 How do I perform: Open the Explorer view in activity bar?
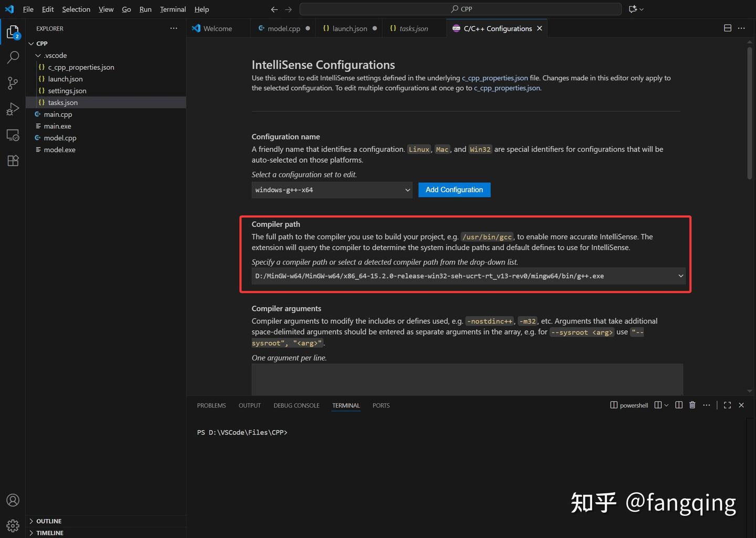click(13, 32)
